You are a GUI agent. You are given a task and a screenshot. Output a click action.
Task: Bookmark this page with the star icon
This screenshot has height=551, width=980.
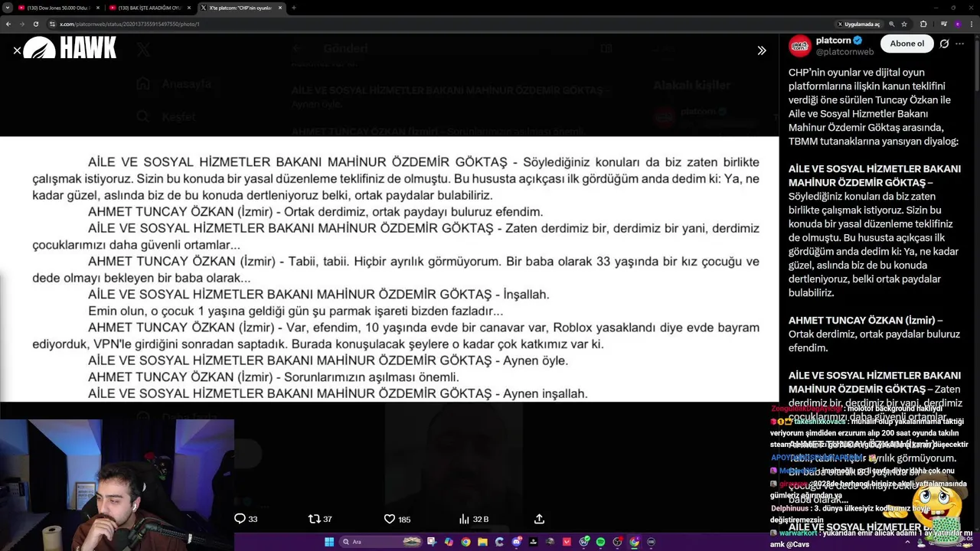[x=904, y=24]
